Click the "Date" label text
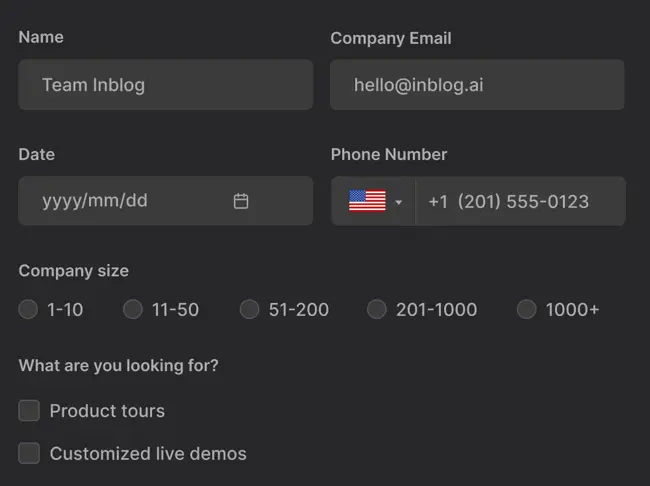Viewport: 650px width, 486px height. [x=37, y=154]
